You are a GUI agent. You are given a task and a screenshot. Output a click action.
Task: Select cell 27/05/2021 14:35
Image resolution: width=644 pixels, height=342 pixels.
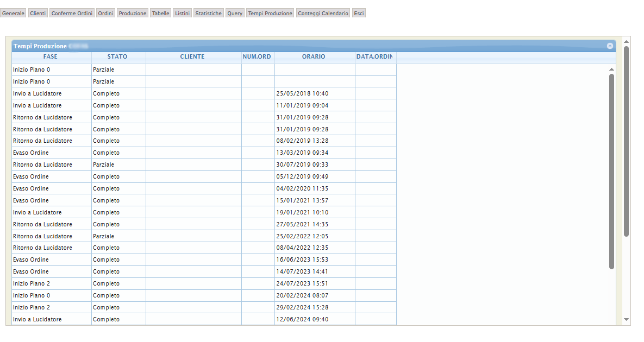(x=315, y=224)
